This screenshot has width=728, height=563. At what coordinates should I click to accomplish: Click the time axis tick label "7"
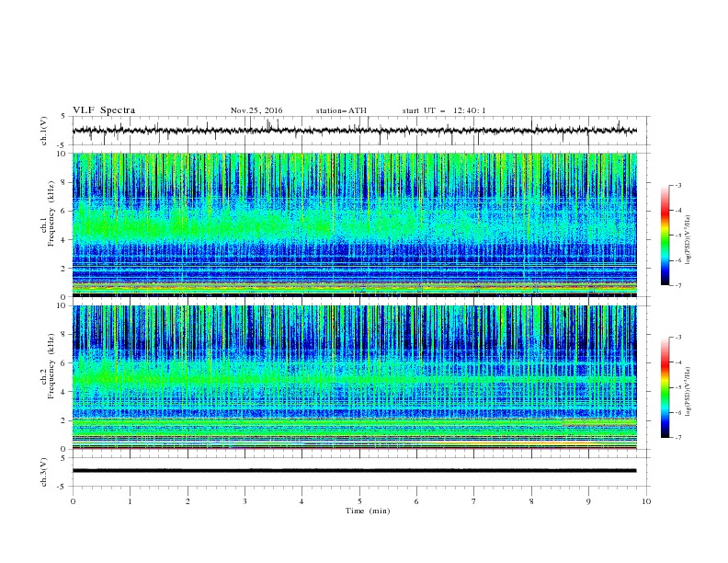coord(474,501)
